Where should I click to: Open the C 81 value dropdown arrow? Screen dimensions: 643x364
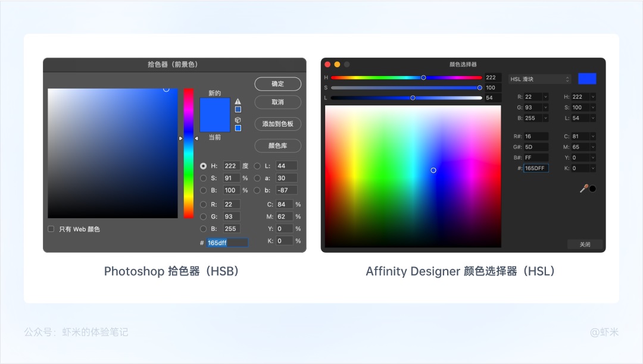(x=593, y=136)
